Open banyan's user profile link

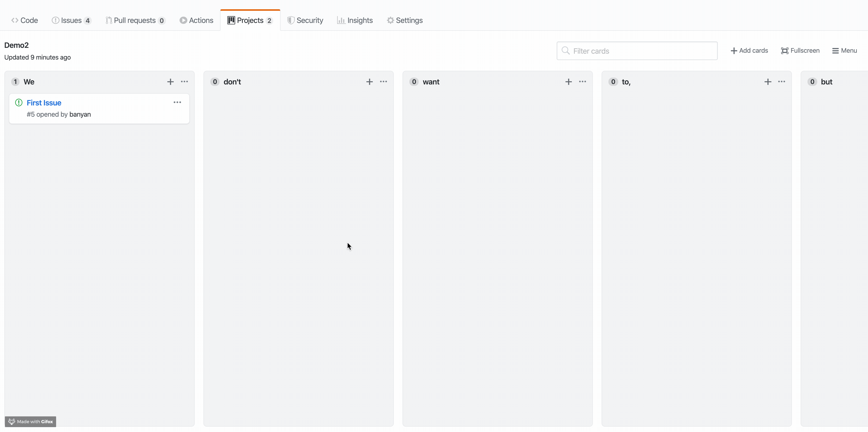80,114
